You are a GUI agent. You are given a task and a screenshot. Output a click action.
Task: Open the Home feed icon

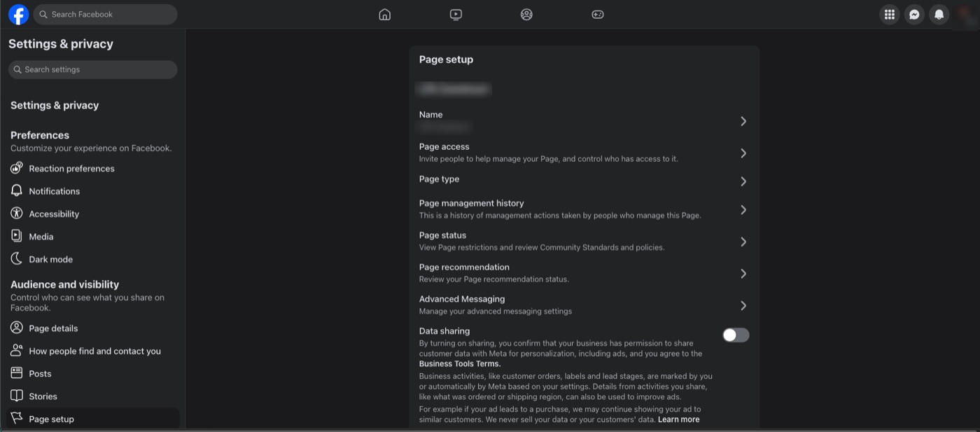tap(384, 14)
